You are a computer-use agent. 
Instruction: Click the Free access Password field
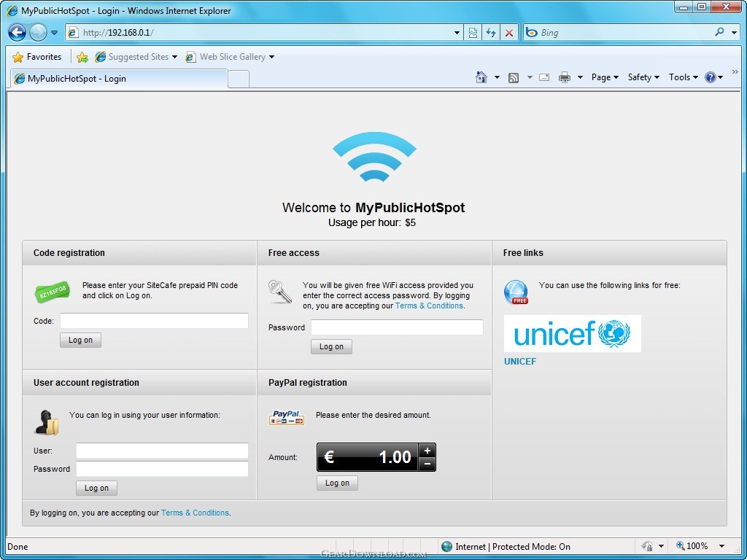397,327
